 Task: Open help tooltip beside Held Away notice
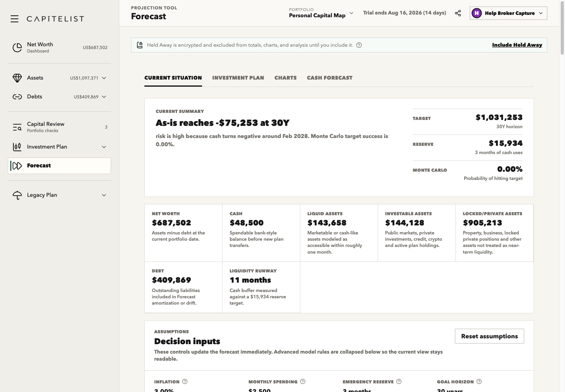point(359,45)
